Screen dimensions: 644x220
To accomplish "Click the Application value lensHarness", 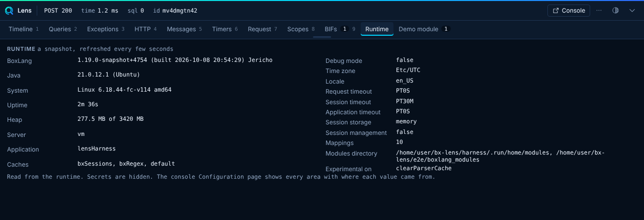I will (x=97, y=149).
